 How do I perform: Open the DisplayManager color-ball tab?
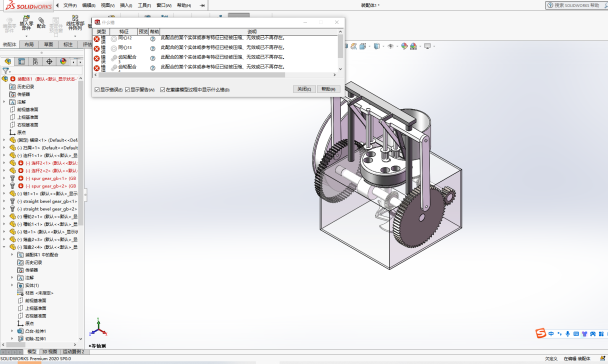[x=63, y=61]
